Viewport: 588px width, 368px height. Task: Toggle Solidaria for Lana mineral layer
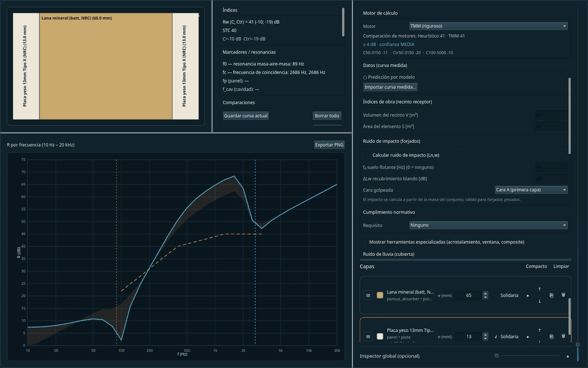(x=496, y=295)
